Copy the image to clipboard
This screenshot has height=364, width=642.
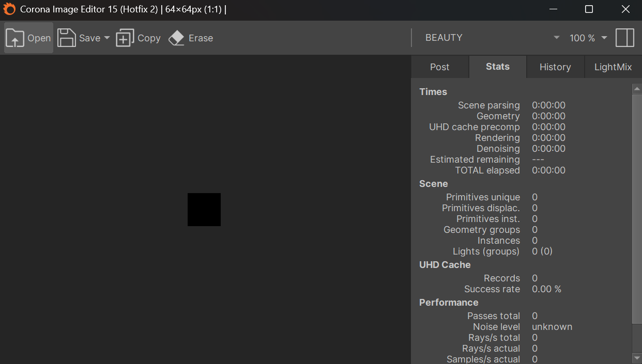138,38
